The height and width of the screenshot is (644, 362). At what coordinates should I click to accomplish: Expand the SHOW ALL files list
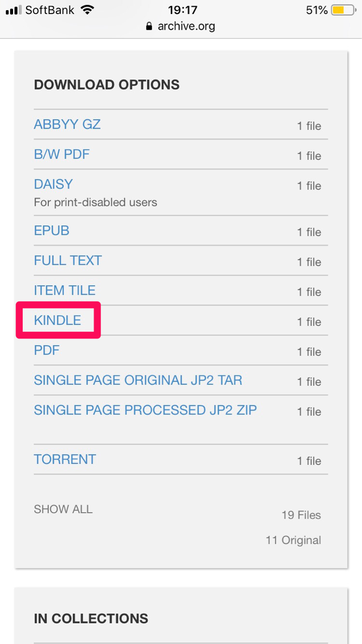63,509
